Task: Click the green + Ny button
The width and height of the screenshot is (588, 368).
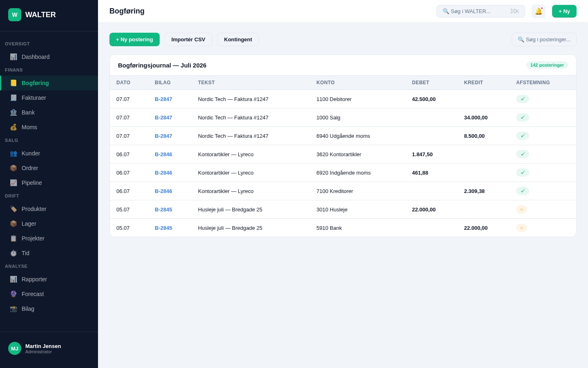Action: [x=564, y=11]
